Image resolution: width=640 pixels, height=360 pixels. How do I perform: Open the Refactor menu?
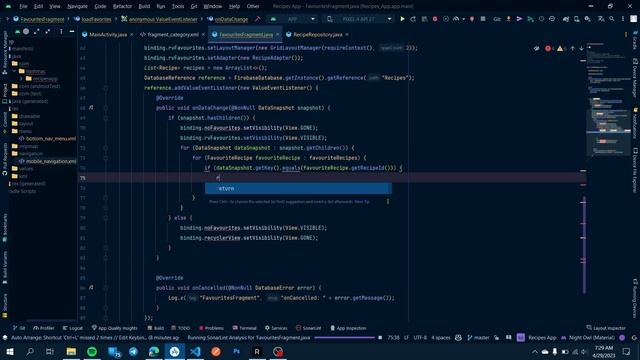click(122, 6)
